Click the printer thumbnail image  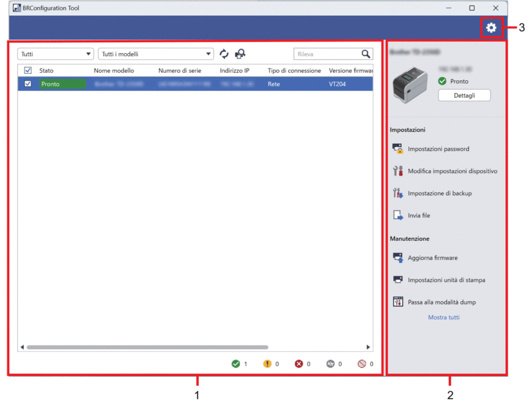pyautogui.click(x=410, y=85)
